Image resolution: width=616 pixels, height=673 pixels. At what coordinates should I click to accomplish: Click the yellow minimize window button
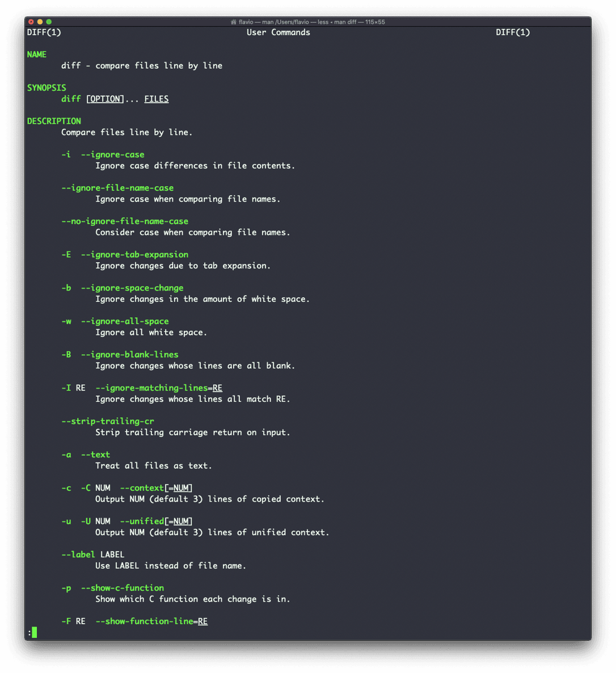[x=40, y=22]
